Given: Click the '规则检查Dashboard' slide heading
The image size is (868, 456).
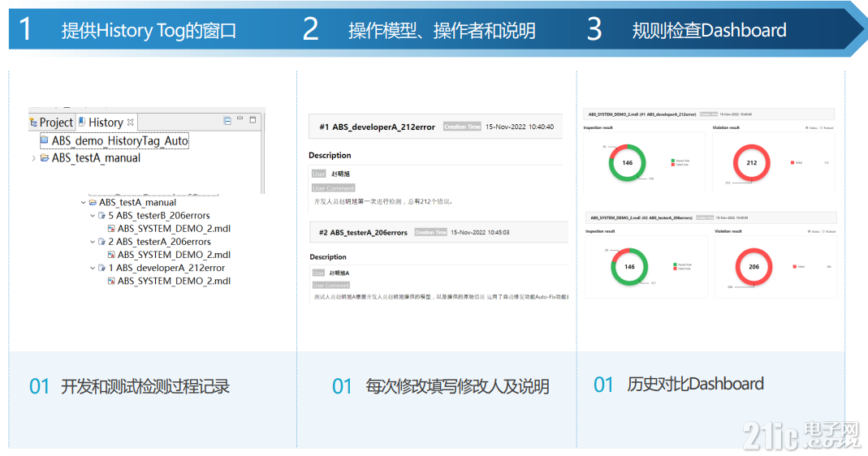Looking at the screenshot, I should (709, 30).
